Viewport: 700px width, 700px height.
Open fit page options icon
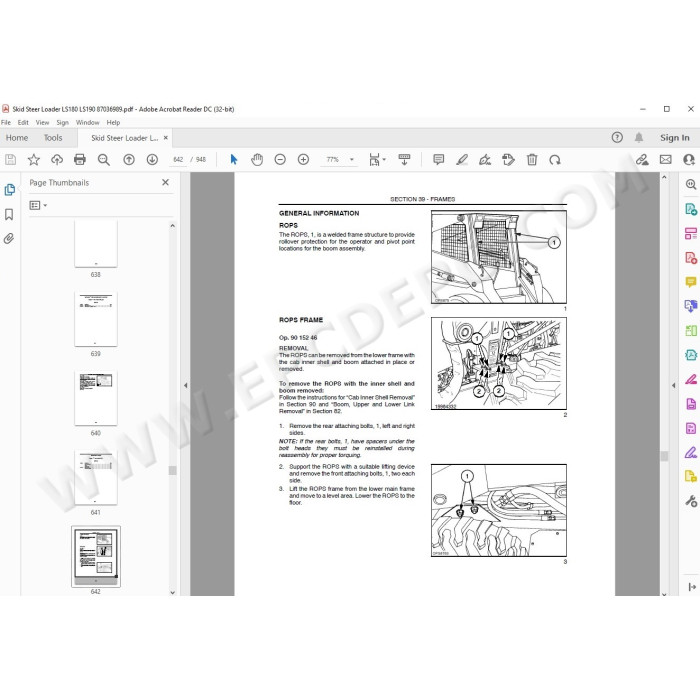coord(377,159)
